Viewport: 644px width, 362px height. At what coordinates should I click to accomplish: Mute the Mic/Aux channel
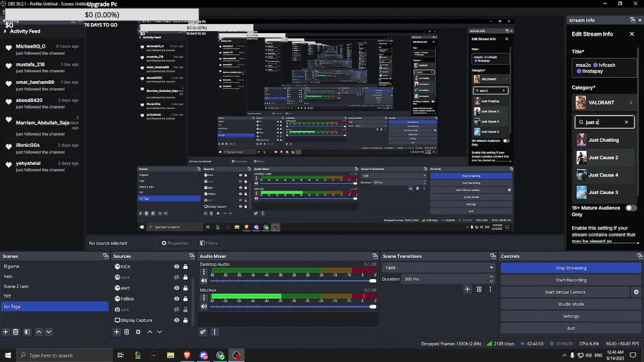[x=204, y=306]
